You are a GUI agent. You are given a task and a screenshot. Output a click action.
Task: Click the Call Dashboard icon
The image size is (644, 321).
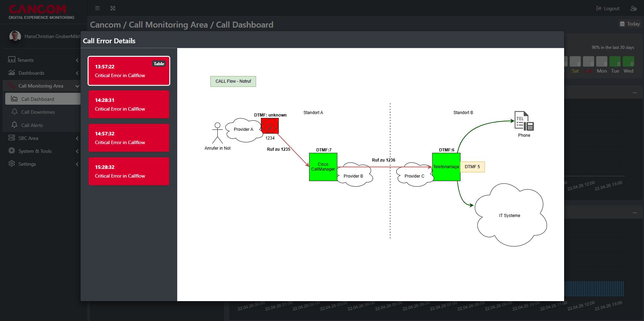14,99
